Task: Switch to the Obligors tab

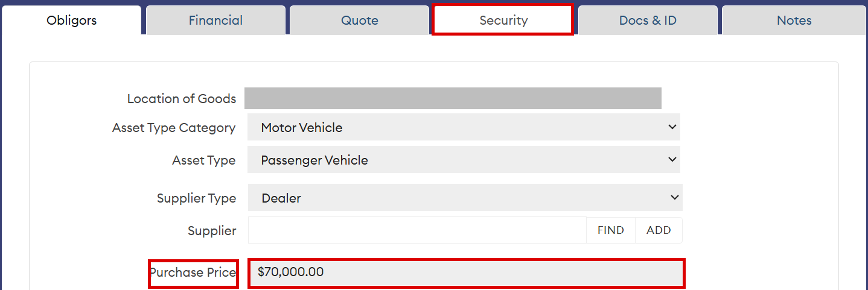Action: click(71, 20)
